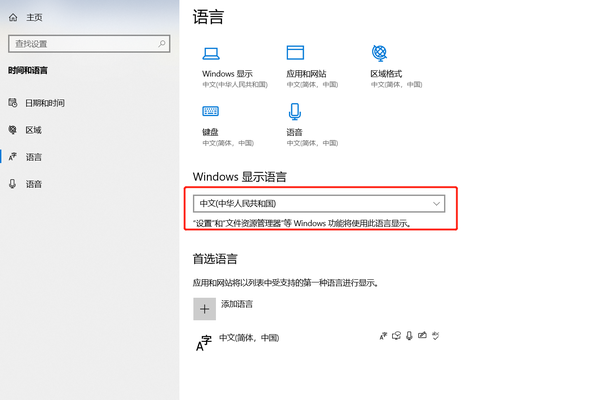Image resolution: width=600 pixels, height=400 pixels.
Task: Click the 语音 microphone icon in sidebar
Action: point(13,184)
